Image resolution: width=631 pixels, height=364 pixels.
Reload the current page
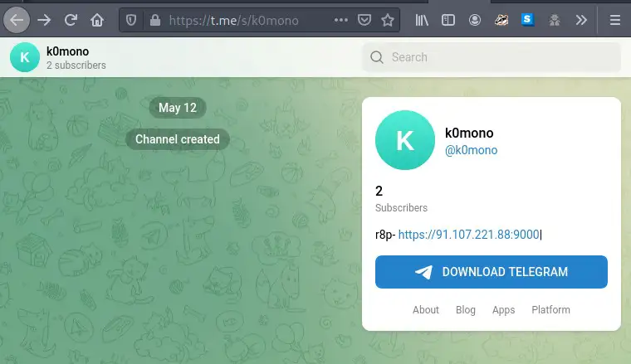71,19
